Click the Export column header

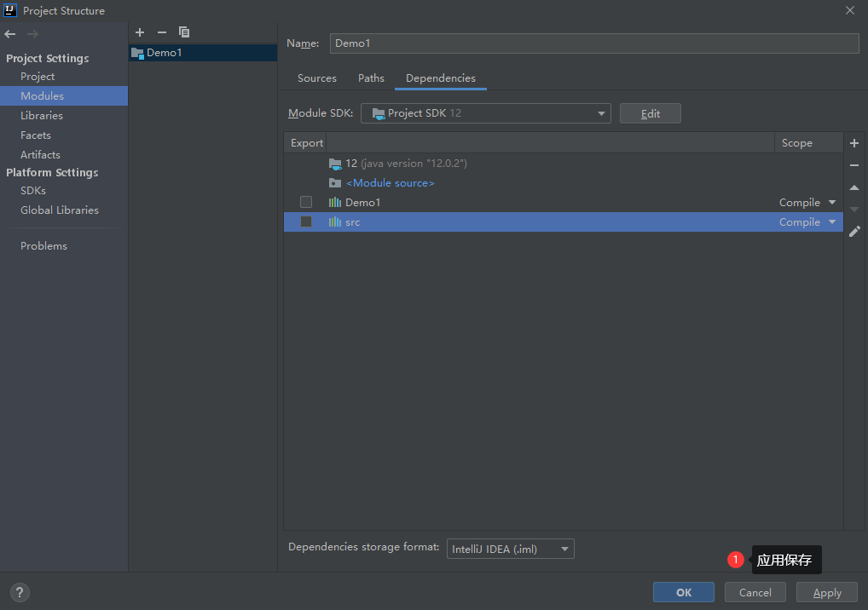(x=307, y=142)
